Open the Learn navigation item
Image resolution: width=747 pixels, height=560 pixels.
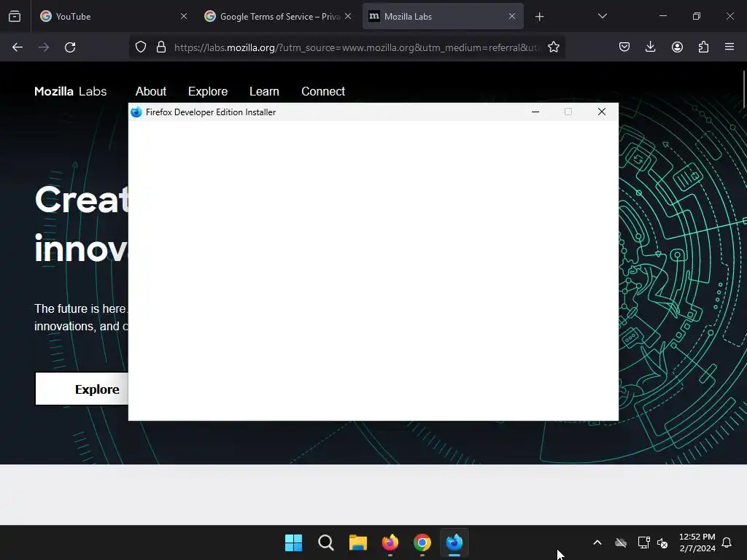264,91
